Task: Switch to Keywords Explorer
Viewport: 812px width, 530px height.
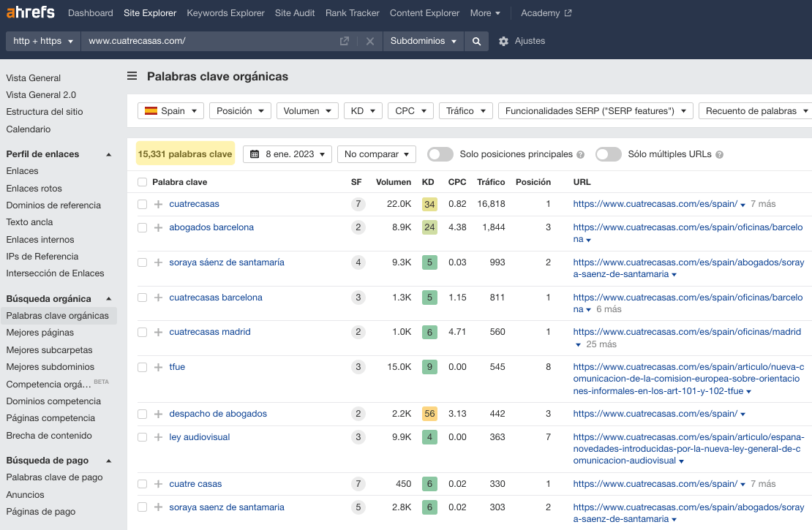Action: point(225,12)
